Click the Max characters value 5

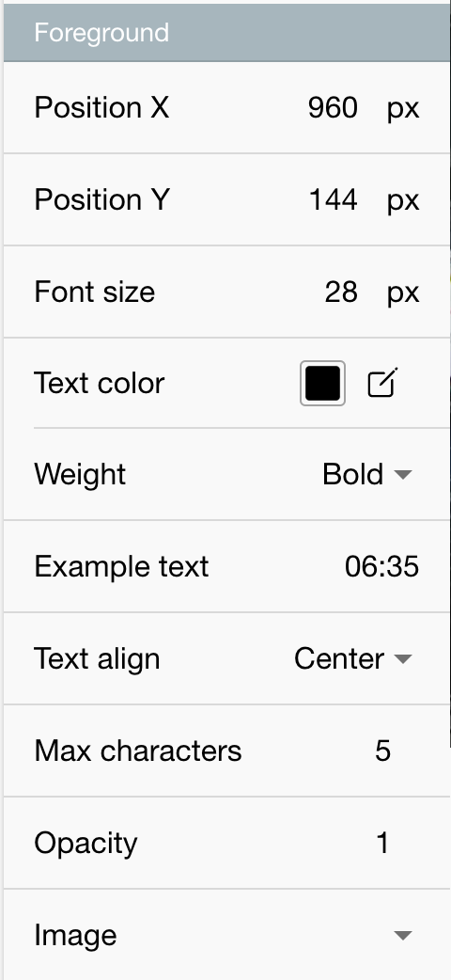coord(383,751)
